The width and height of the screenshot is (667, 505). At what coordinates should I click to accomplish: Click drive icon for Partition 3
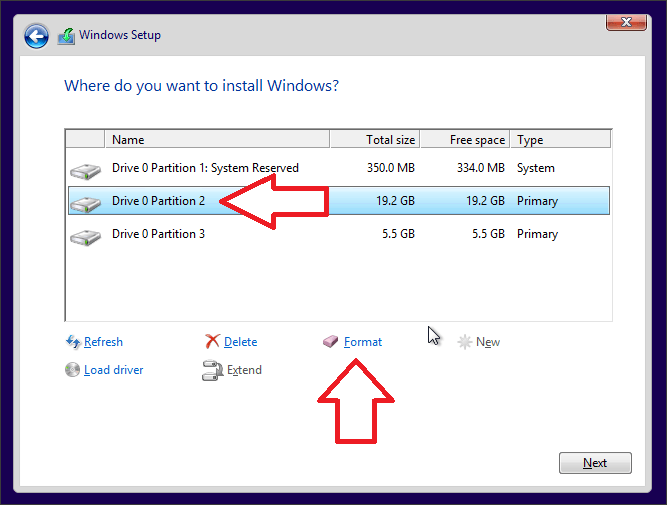(x=85, y=236)
